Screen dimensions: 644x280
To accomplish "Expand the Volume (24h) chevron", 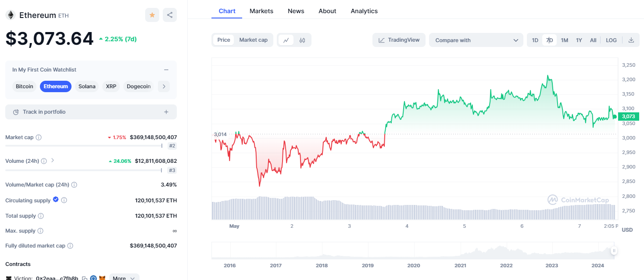I will click(53, 161).
